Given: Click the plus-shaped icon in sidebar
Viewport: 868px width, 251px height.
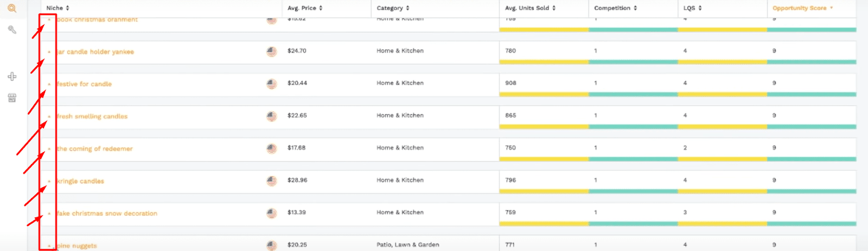Looking at the screenshot, I should click(x=12, y=76).
